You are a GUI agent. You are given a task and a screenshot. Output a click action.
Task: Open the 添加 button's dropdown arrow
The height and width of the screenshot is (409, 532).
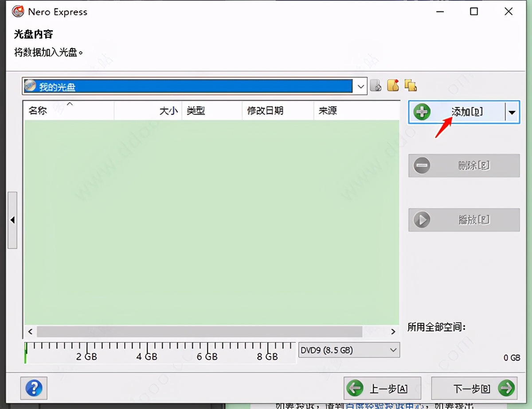[512, 112]
